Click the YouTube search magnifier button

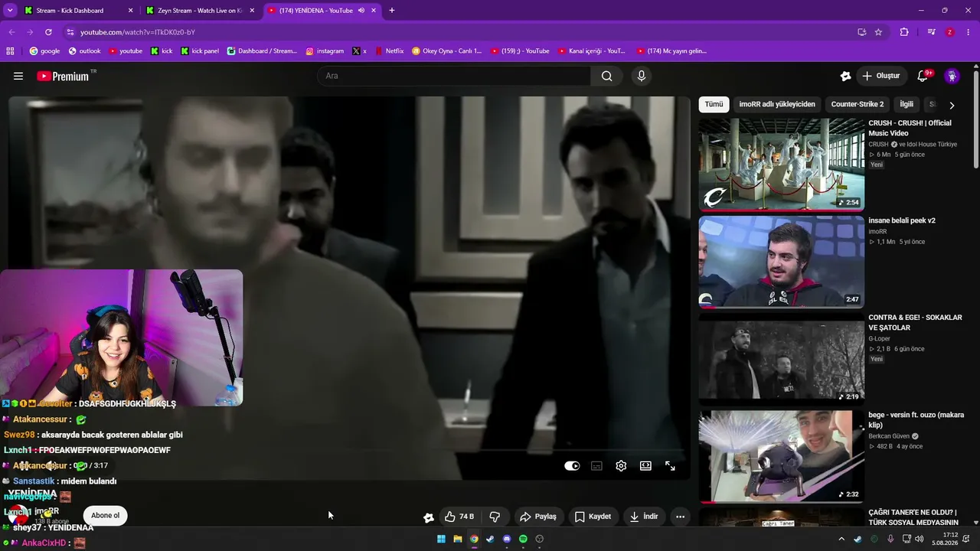[606, 76]
